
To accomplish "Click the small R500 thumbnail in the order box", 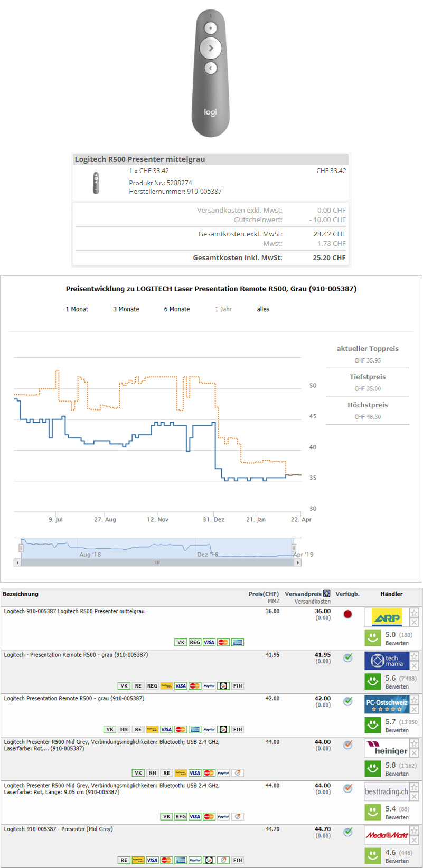I will [x=96, y=183].
